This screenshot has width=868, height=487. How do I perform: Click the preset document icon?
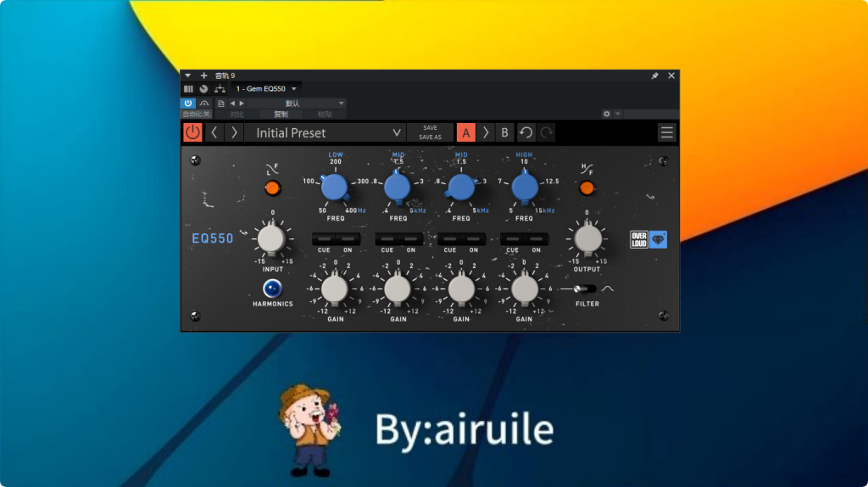[221, 104]
